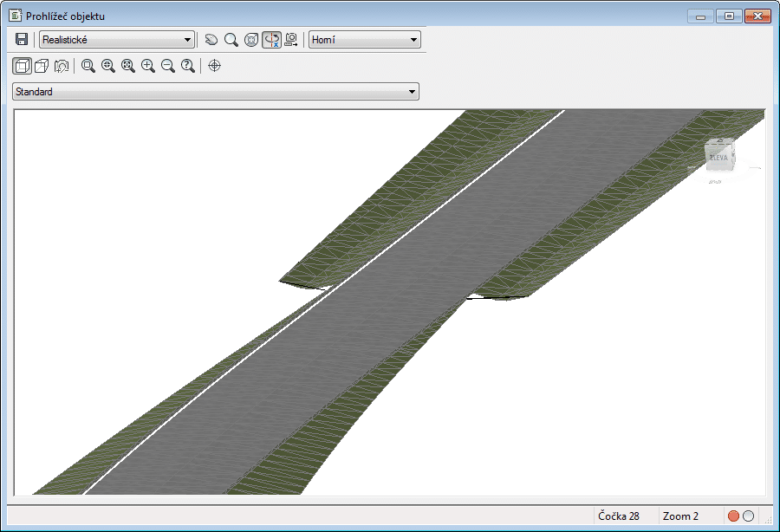Image resolution: width=780 pixels, height=532 pixels.
Task: Click the grey circle status indicator
Action: (x=748, y=516)
